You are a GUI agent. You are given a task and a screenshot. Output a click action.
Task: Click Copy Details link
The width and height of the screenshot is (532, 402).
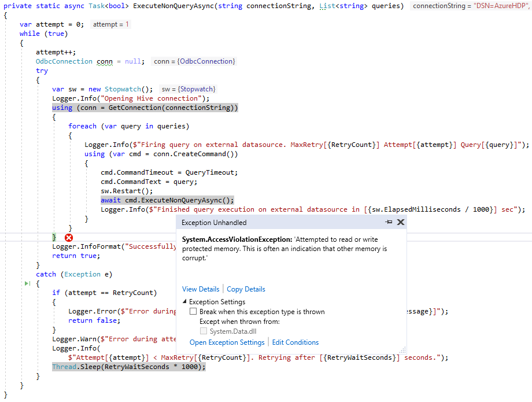[246, 289]
